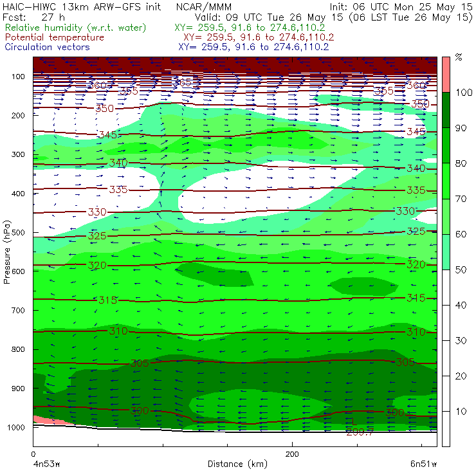Click the 'Distance (km)' axis title
This screenshot has width=476, height=476.
pos(237,464)
